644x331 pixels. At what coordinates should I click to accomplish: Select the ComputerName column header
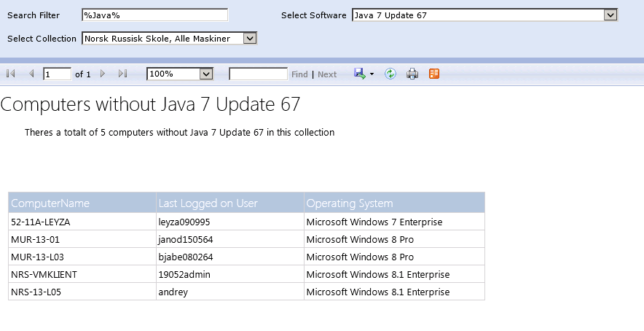pos(82,203)
